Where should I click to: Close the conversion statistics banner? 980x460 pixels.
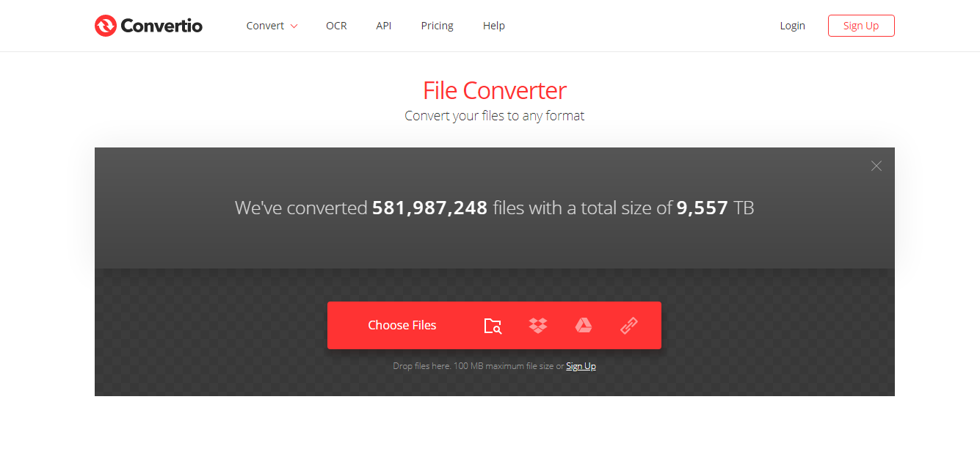pos(876,166)
